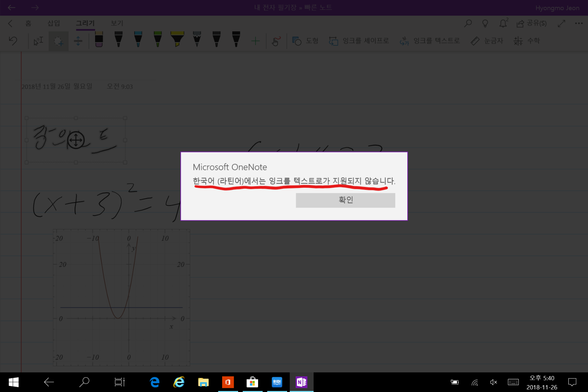This screenshot has width=588, height=392.
Task: Open network settings in system tray
Action: (x=474, y=382)
